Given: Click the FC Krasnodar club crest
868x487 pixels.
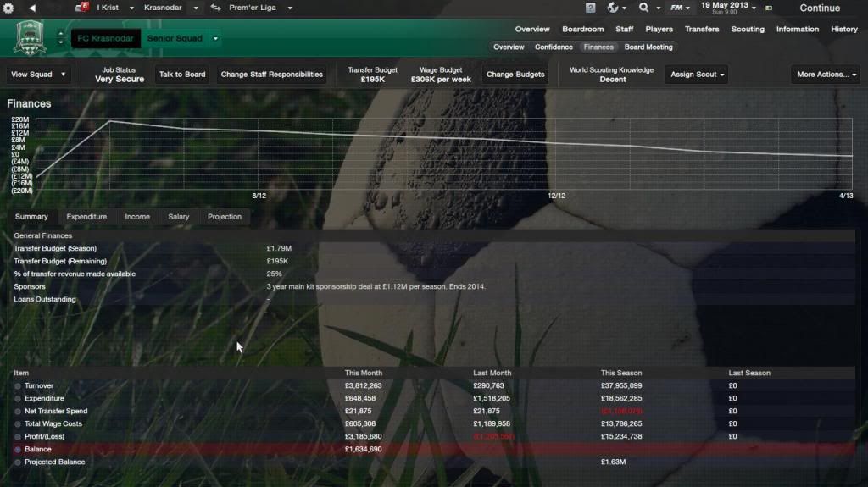Looking at the screenshot, I should point(31,38).
